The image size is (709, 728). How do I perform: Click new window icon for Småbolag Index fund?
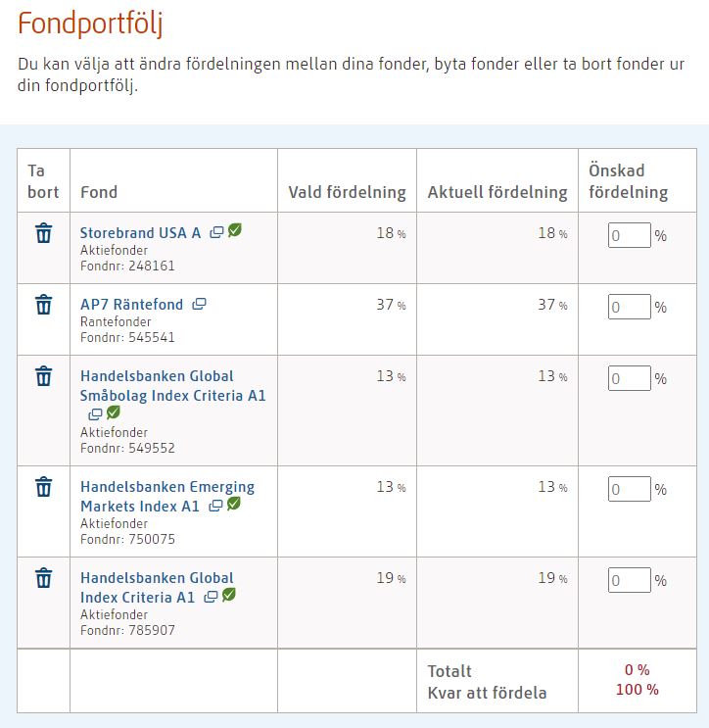[95, 414]
